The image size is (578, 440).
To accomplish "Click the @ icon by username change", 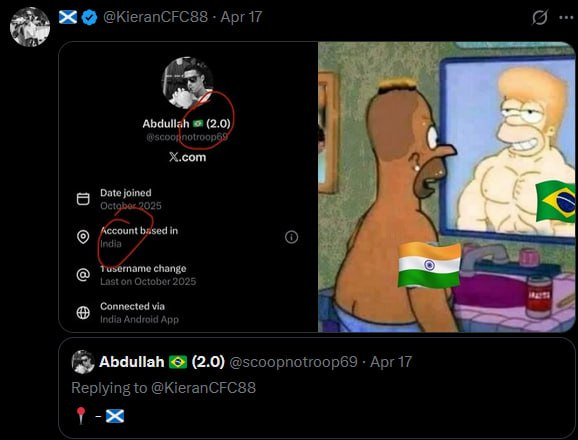I will pos(83,275).
